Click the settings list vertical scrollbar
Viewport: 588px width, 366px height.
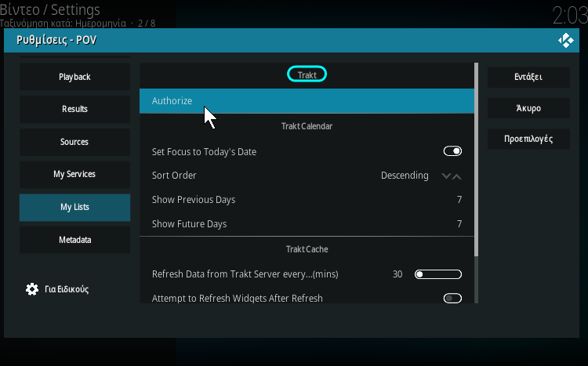pos(476,157)
